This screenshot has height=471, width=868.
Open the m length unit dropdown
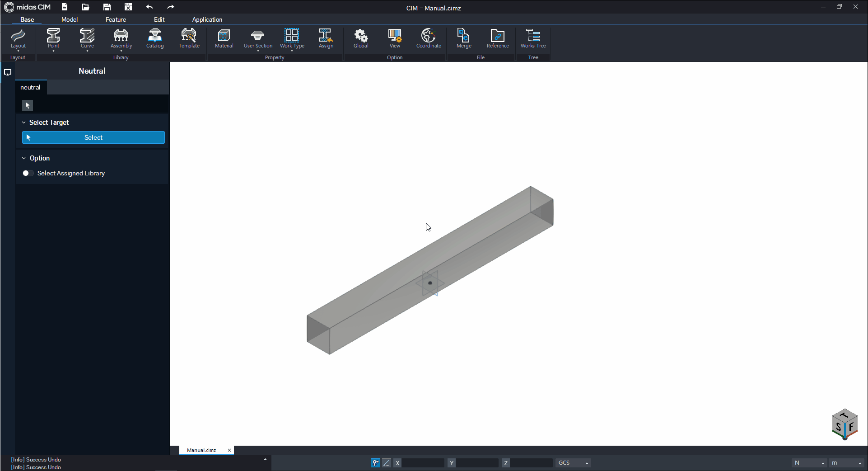pos(847,463)
